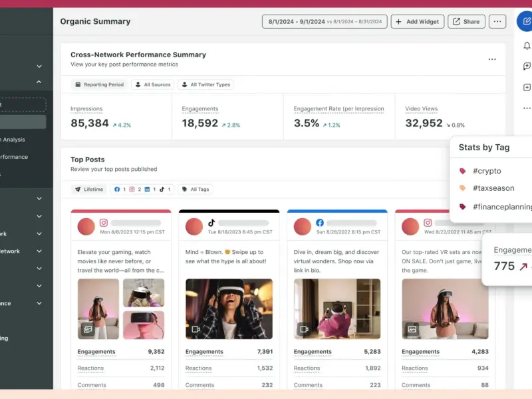Screen dimensions: 532x399
Task: Open the Lifetime filter in Top Posts
Action: [89, 189]
